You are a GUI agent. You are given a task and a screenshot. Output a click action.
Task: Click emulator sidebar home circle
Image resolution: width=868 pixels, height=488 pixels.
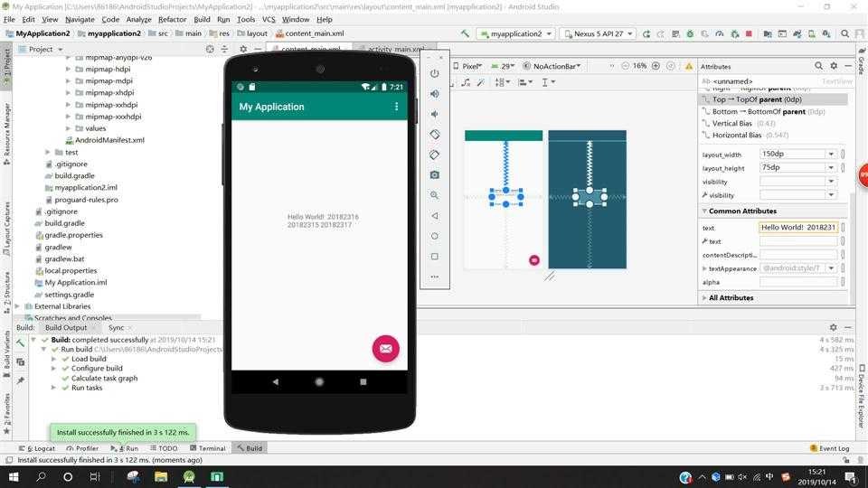[435, 236]
